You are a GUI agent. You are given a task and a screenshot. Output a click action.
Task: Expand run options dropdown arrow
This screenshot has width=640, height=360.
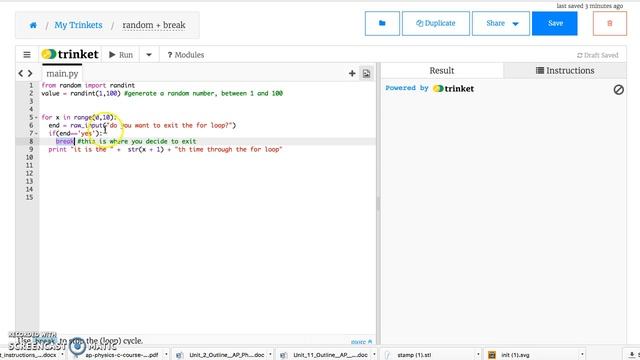pyautogui.click(x=149, y=55)
